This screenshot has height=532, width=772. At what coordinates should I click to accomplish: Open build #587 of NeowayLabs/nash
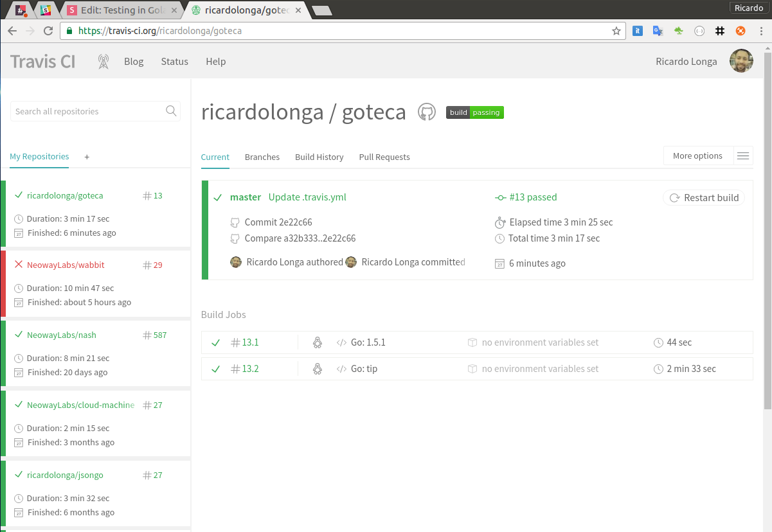click(x=155, y=335)
